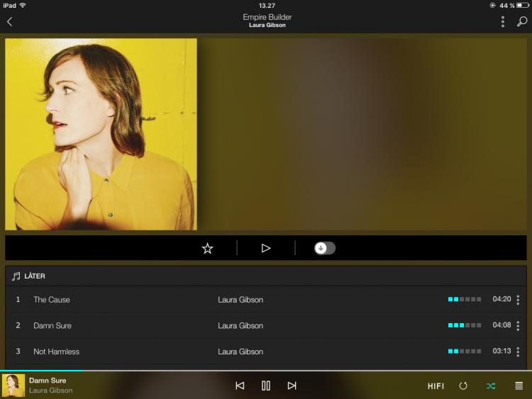The width and height of the screenshot is (532, 399).
Task: Play track Damn Sure from the list
Action: pos(52,326)
